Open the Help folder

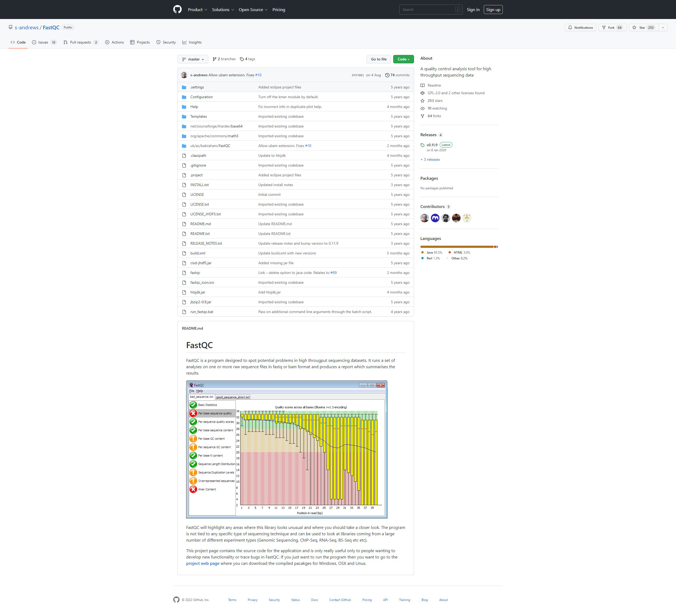click(x=194, y=107)
